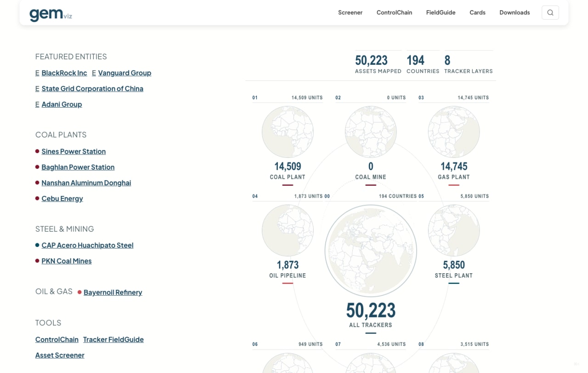Select the Coal Plant globe

click(x=288, y=132)
